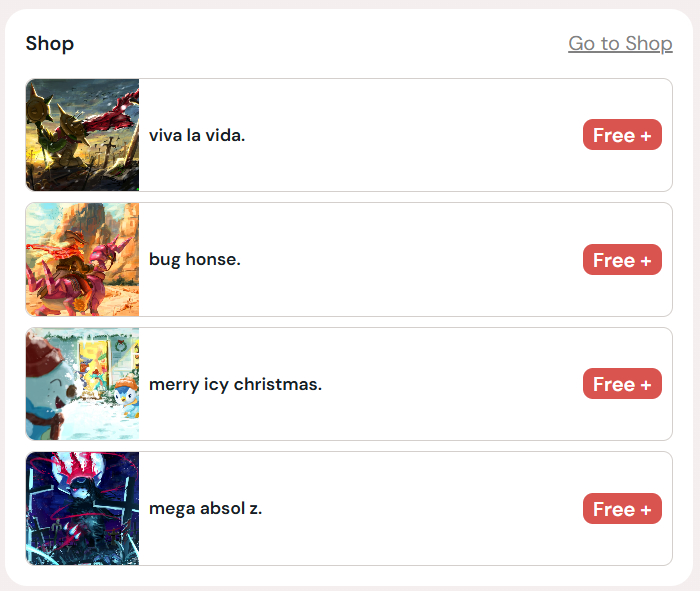Select the mega absol z. title text
700x591 pixels.
coord(205,508)
